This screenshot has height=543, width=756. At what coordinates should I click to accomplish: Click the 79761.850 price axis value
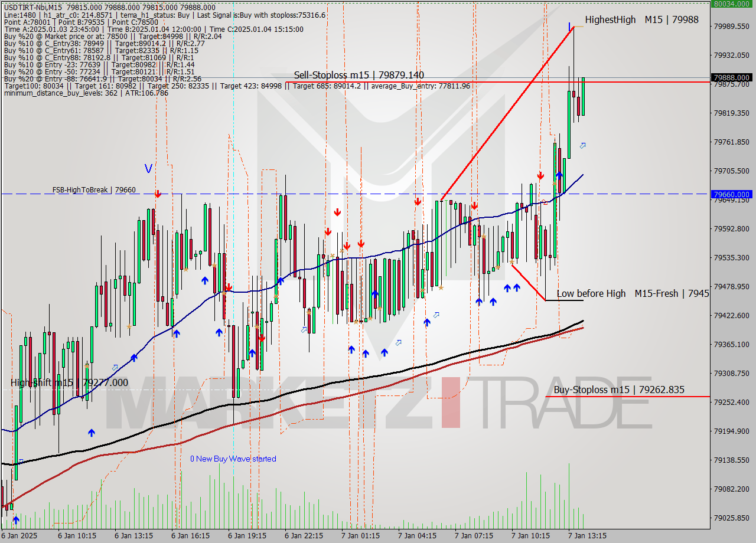732,142
